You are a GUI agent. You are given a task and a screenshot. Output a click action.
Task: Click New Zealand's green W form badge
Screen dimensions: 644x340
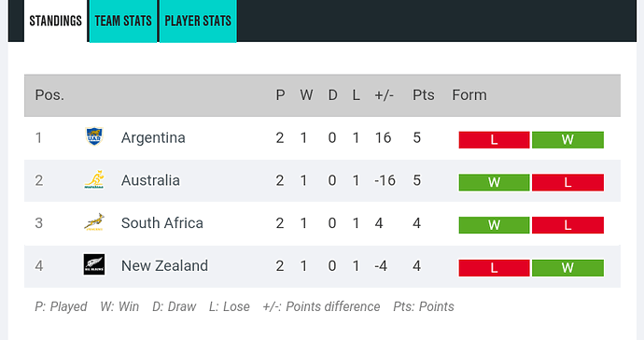click(567, 268)
